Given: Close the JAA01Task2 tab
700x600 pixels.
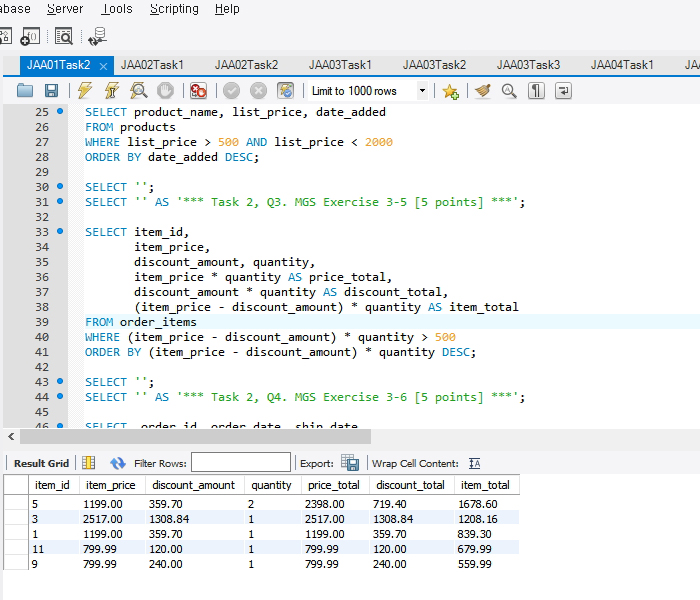Looking at the screenshot, I should coord(104,66).
